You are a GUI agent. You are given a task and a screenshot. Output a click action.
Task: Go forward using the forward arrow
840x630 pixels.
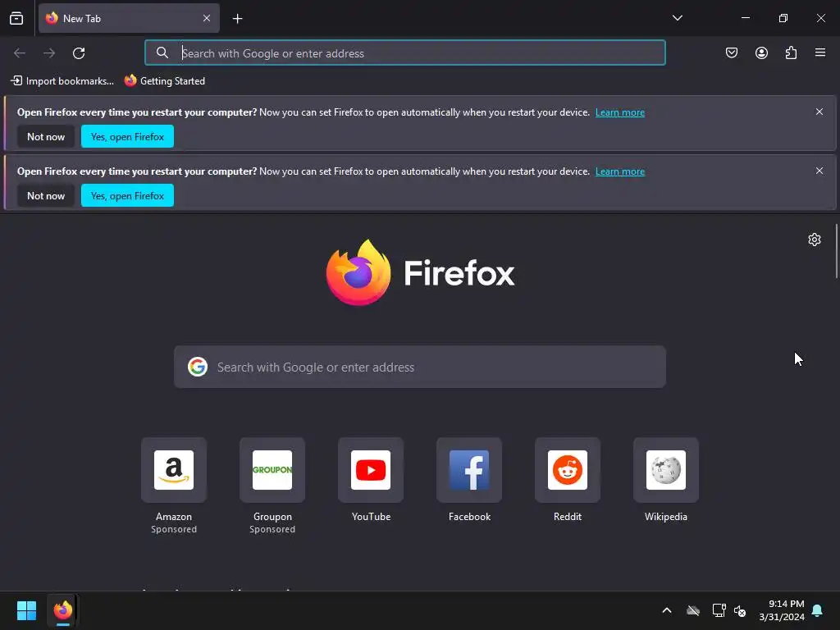(49, 53)
